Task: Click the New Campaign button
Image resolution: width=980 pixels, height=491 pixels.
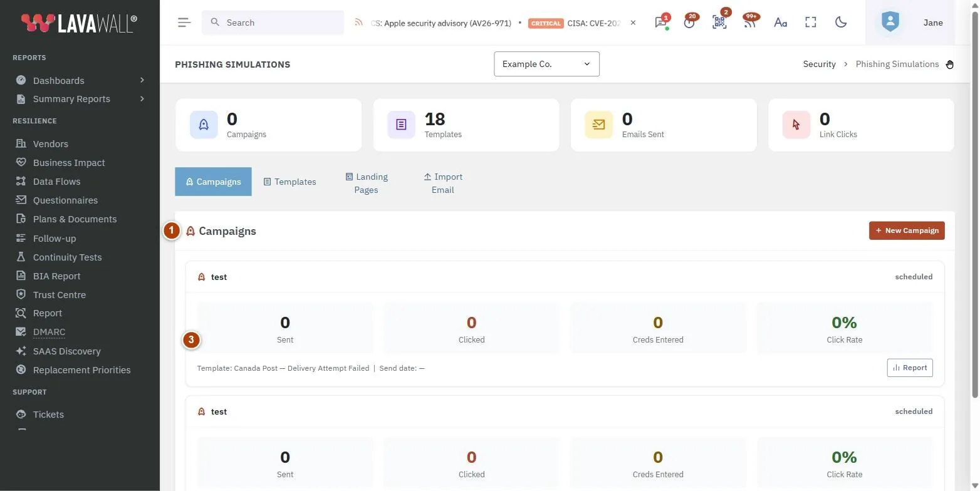Action: pos(907,230)
